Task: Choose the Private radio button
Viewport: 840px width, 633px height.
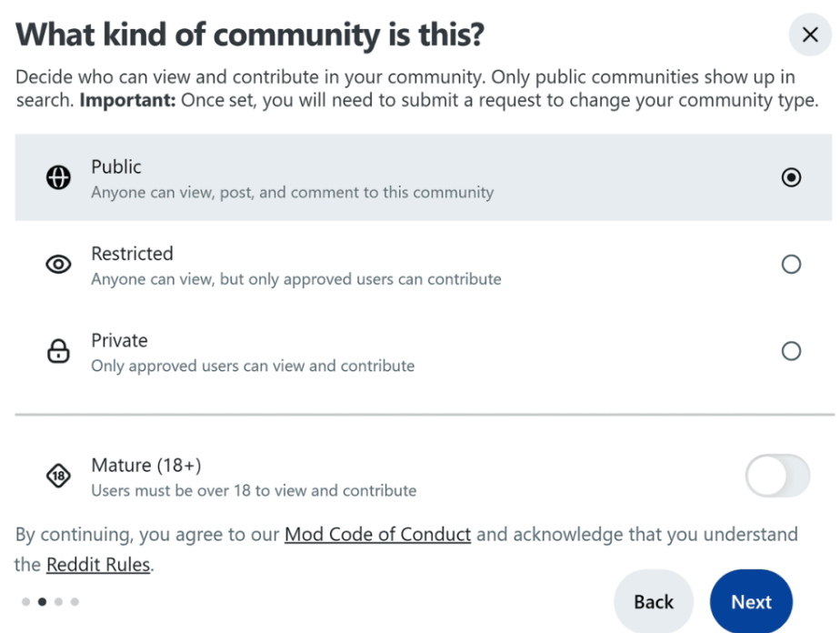Action: click(791, 351)
